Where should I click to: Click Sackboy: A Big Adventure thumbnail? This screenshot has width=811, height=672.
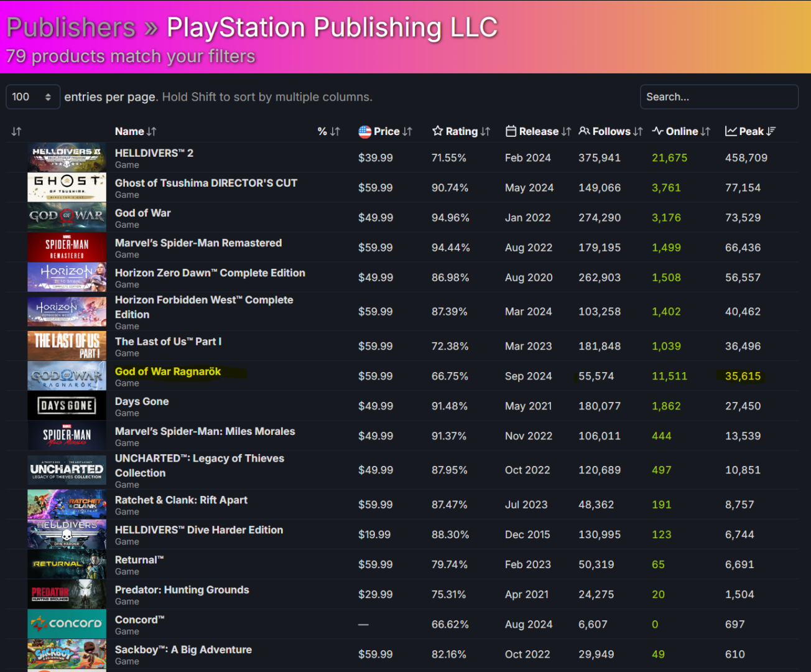pyautogui.click(x=67, y=654)
